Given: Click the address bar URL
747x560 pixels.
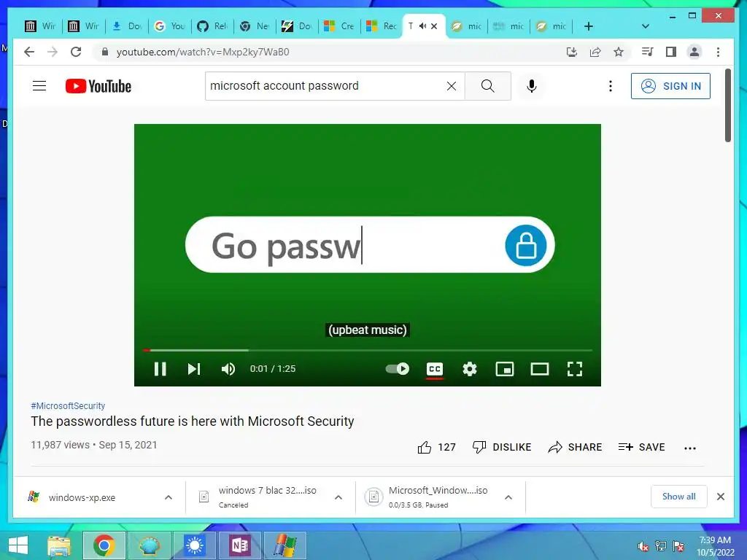Looking at the screenshot, I should tap(203, 52).
